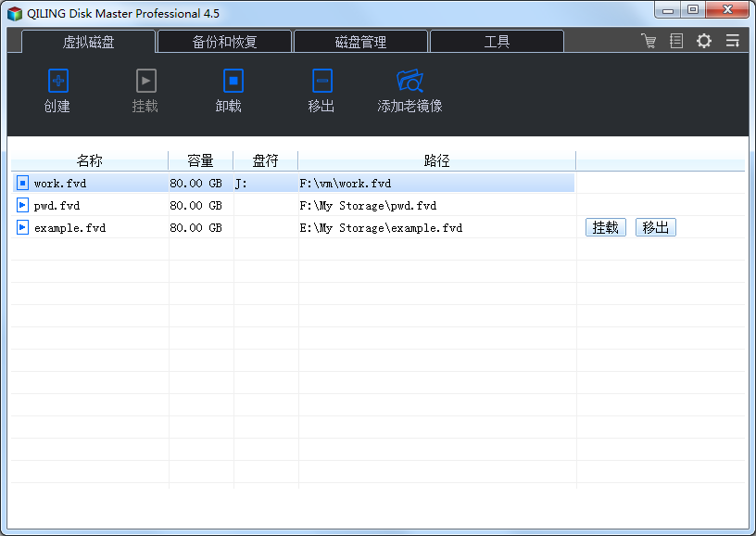Close the QILING Disk Master window
756x536 pixels.
coord(727,9)
